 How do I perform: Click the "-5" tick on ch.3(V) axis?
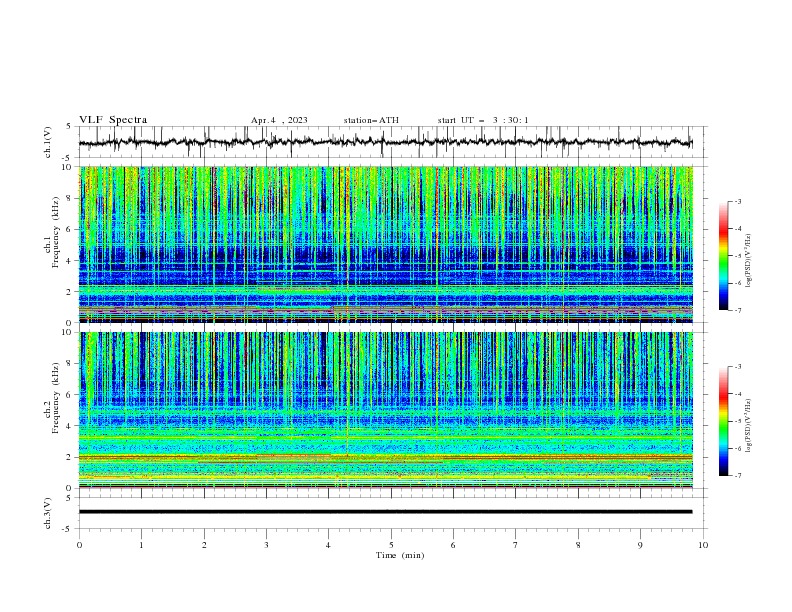(68, 529)
